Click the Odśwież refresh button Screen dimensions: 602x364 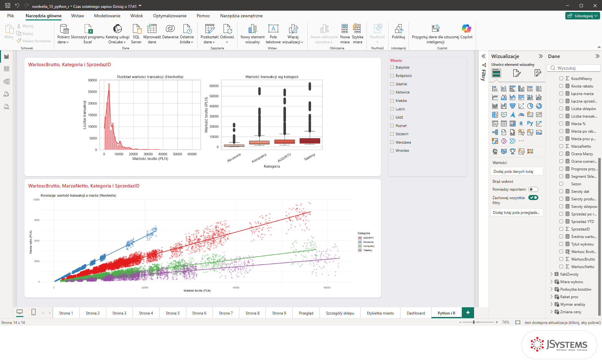point(227,34)
